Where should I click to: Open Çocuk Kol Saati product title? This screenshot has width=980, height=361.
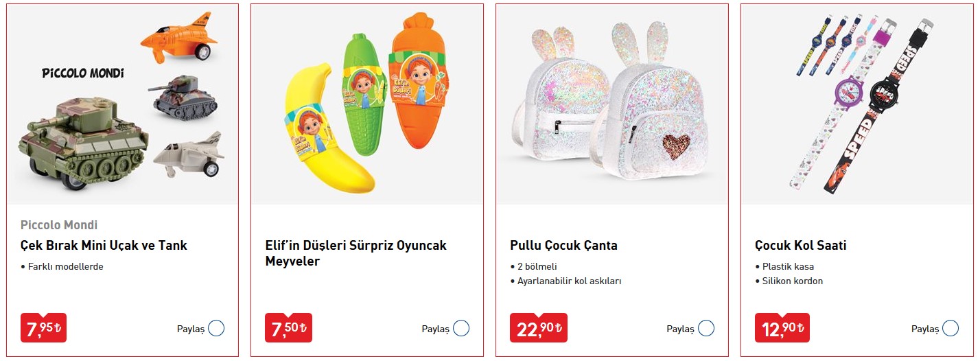point(801,245)
